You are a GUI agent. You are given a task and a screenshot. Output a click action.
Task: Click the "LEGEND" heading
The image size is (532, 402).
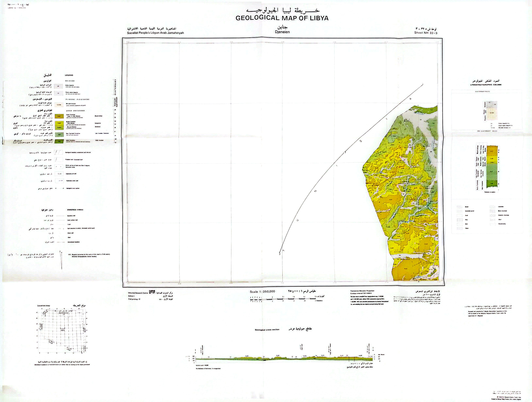[69, 75]
